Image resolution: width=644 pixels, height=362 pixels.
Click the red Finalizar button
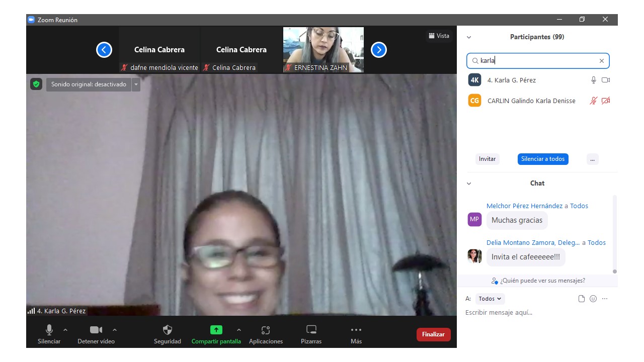pos(434,334)
